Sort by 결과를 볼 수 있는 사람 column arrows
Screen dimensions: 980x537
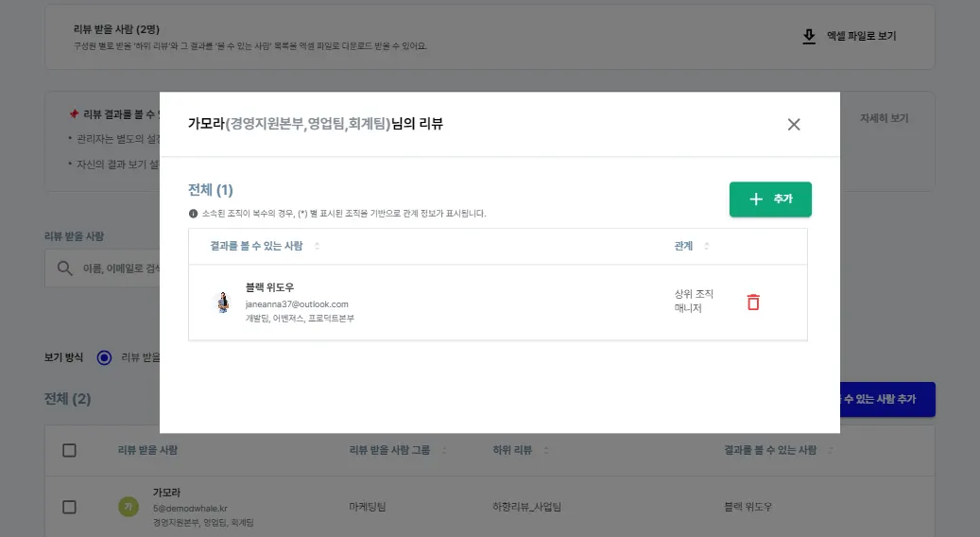(x=317, y=247)
